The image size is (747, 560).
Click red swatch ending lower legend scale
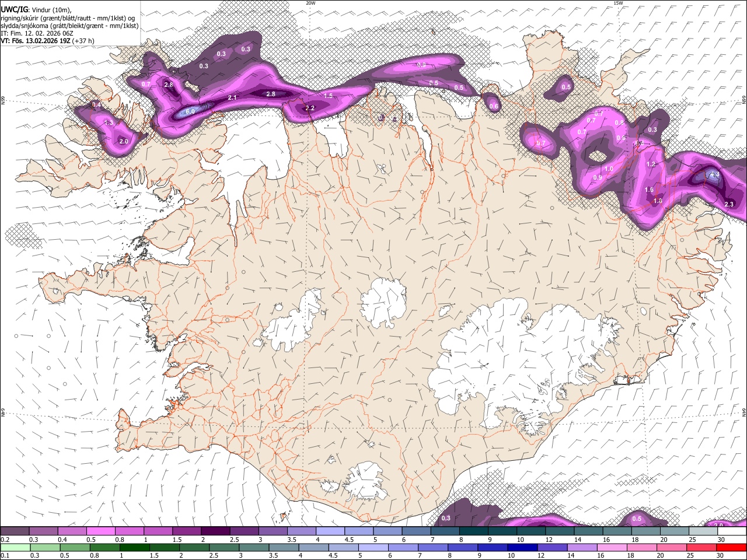pos(732,547)
